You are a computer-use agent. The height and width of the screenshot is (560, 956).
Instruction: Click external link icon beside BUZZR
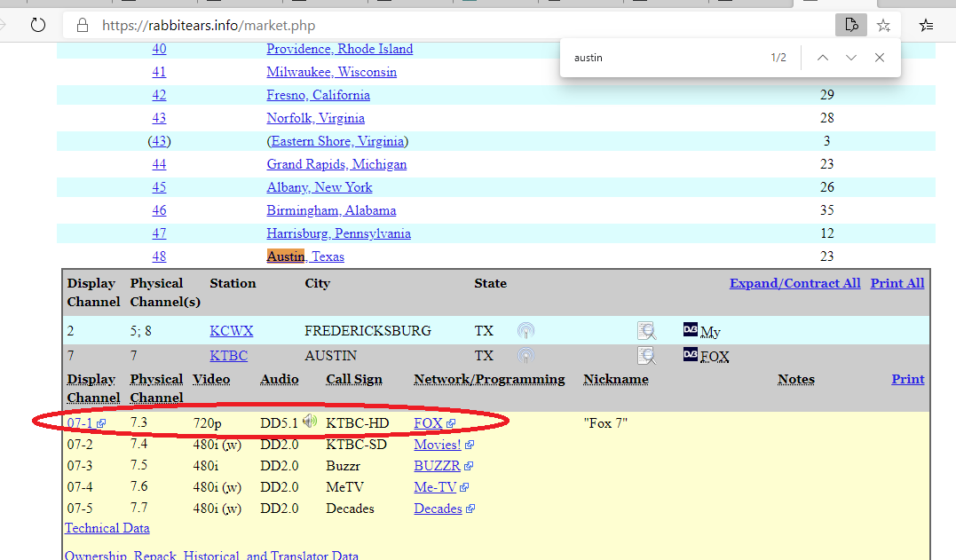click(469, 466)
